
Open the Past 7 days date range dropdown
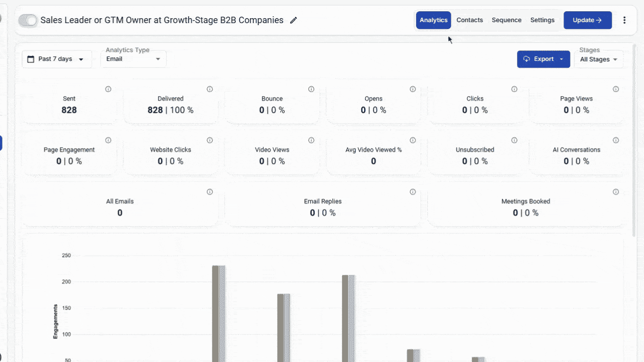[56, 59]
